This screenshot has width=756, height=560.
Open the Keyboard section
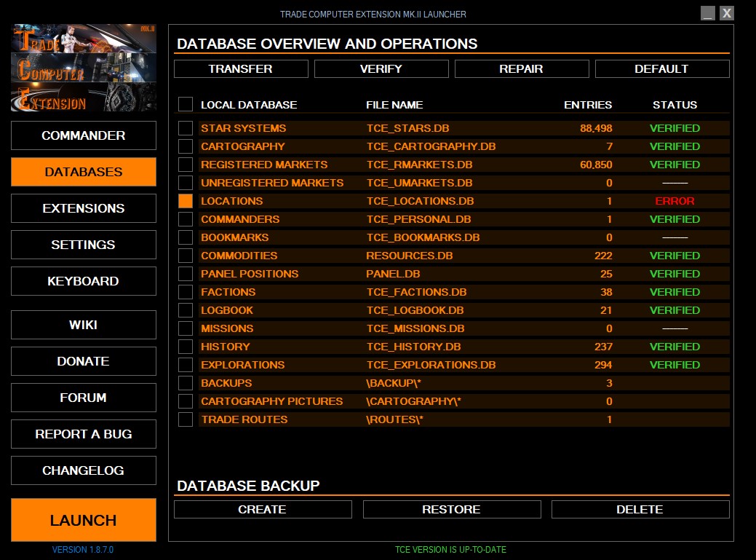(x=84, y=281)
